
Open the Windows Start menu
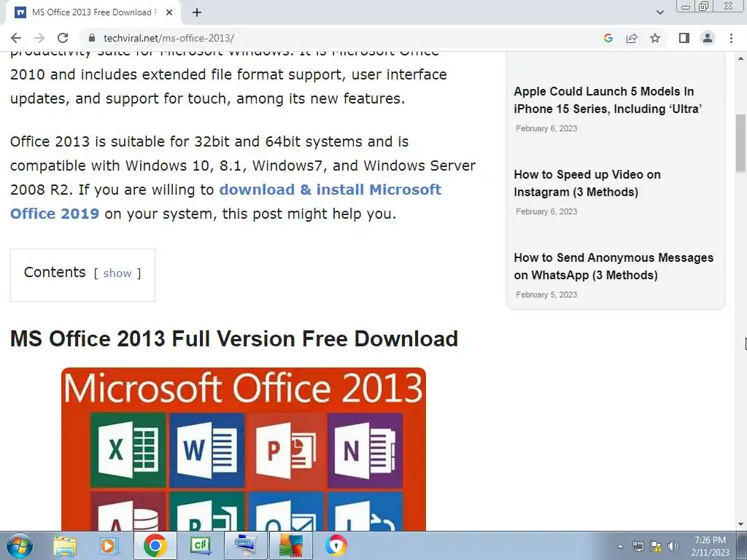pyautogui.click(x=20, y=545)
